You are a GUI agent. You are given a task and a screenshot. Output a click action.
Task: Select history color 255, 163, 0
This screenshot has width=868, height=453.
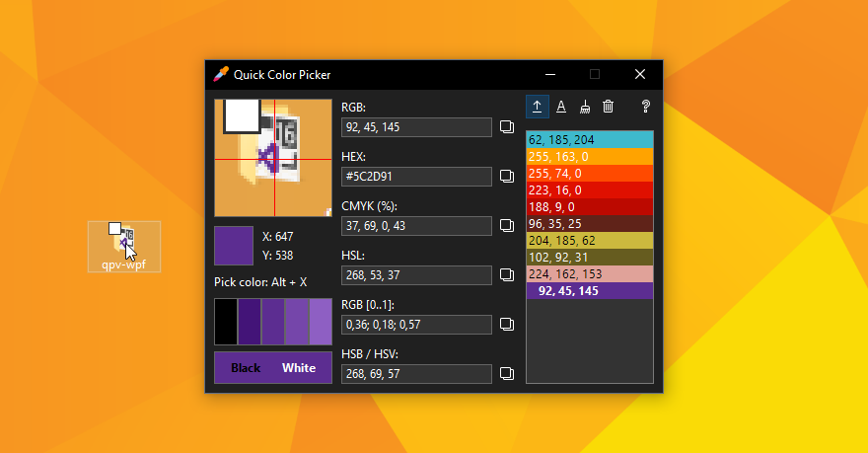click(x=590, y=157)
